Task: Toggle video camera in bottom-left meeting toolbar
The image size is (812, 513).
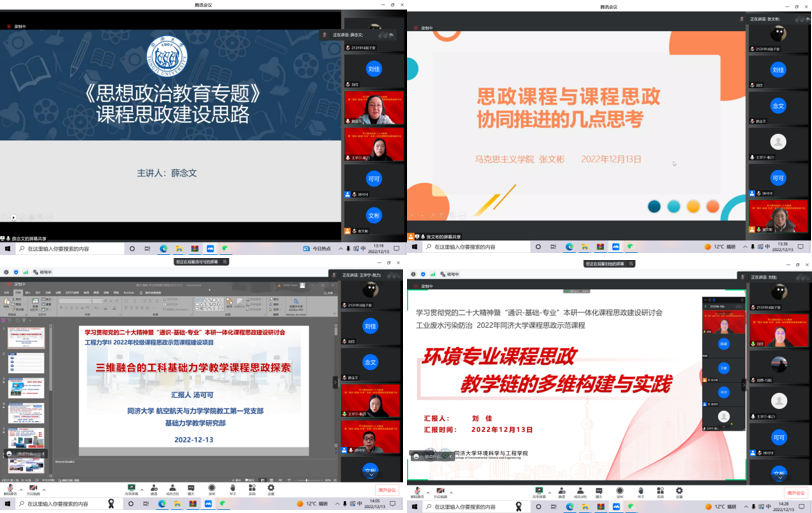Action: (x=33, y=489)
